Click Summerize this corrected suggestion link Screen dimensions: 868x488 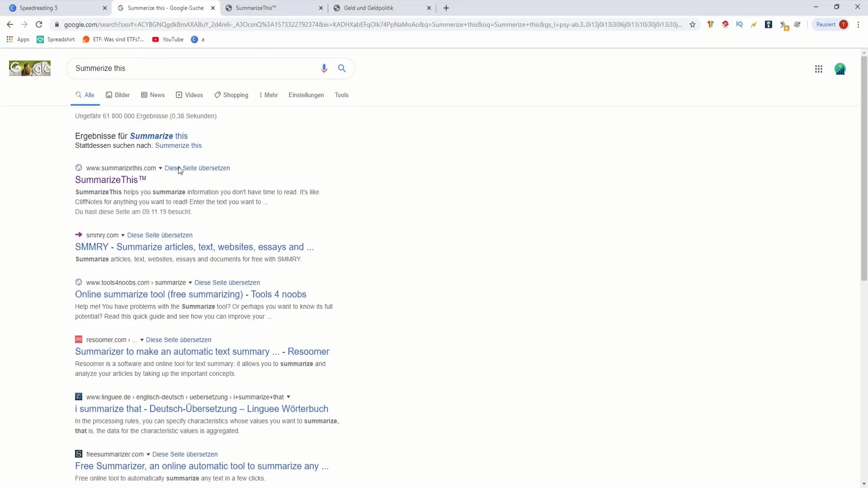pos(179,145)
